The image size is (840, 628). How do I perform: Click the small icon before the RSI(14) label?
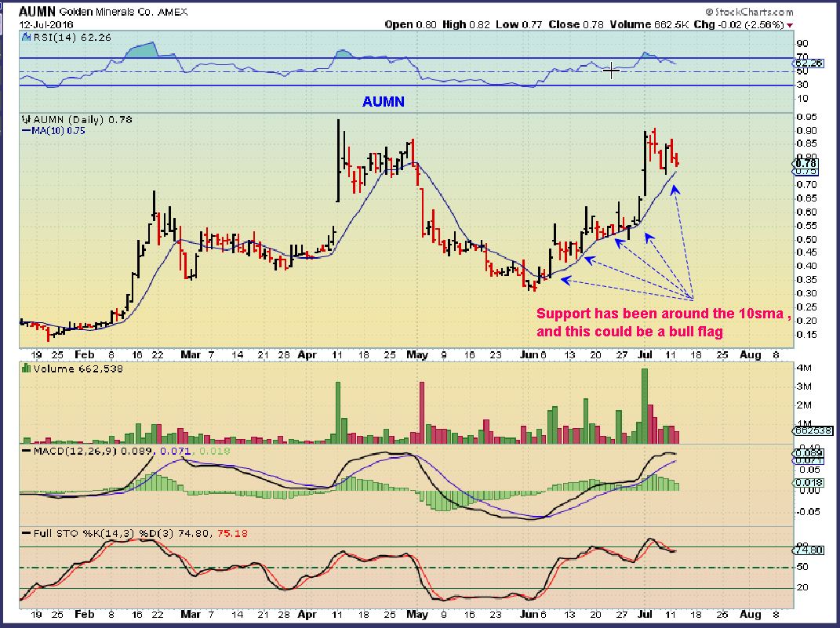pyautogui.click(x=26, y=38)
